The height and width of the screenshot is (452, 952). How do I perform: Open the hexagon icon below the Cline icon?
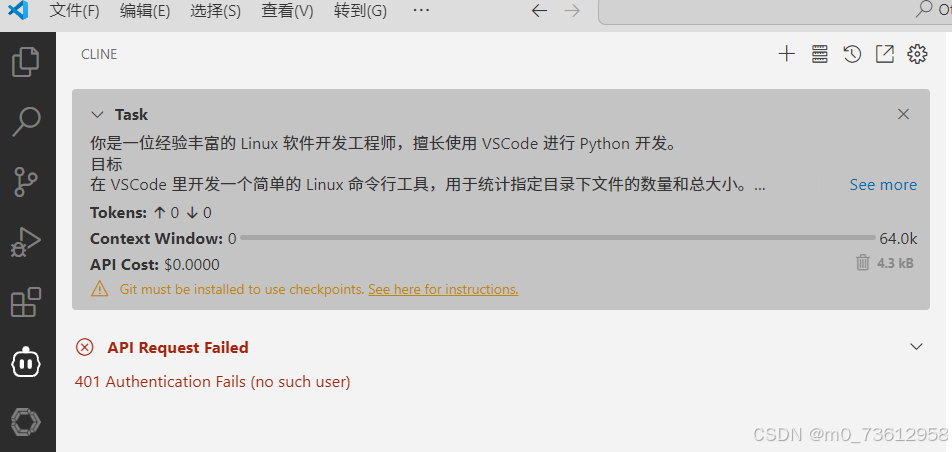[x=26, y=420]
